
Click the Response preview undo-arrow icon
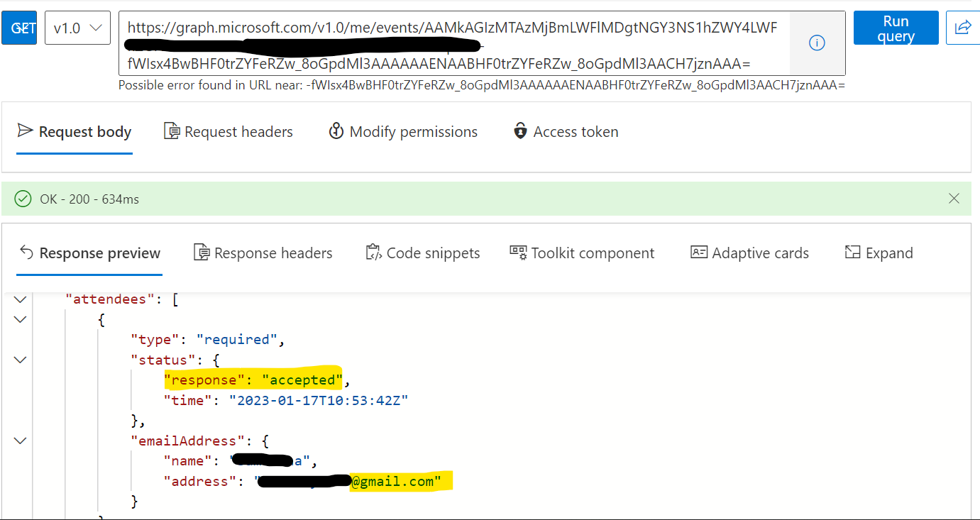[x=27, y=252]
